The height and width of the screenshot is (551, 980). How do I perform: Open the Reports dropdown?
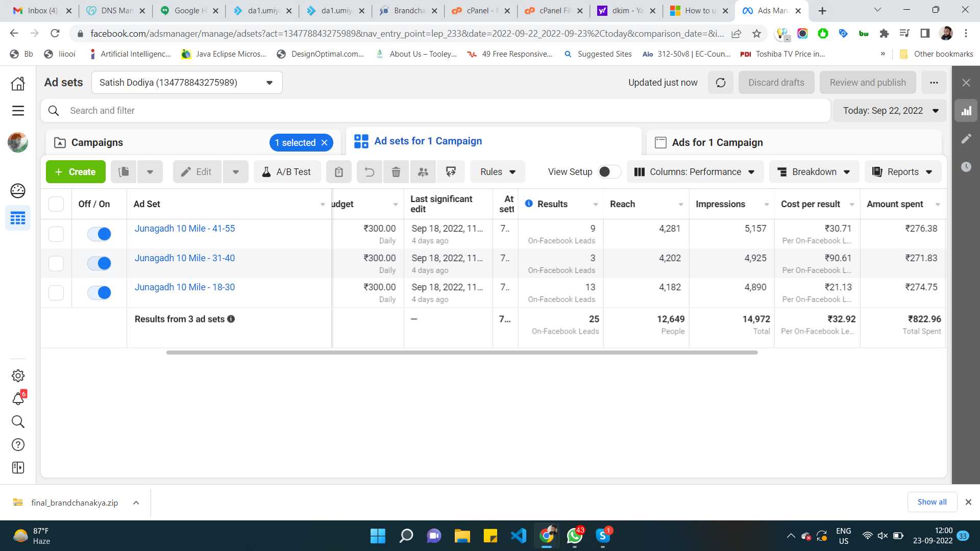[x=903, y=172]
